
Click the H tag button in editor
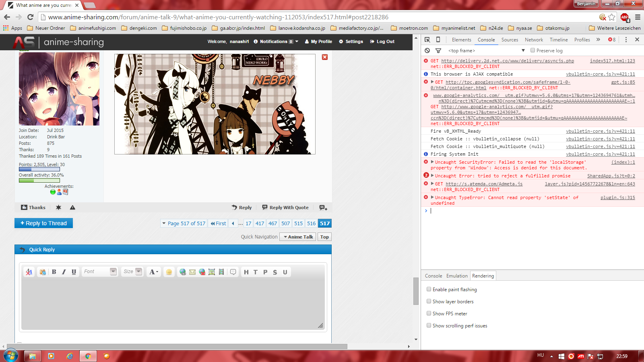point(246,272)
